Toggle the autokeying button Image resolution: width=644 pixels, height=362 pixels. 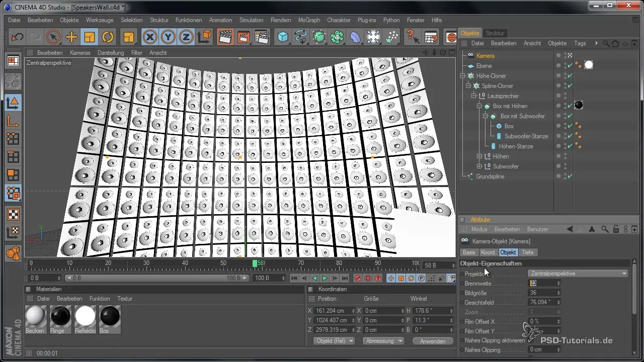coord(368,278)
